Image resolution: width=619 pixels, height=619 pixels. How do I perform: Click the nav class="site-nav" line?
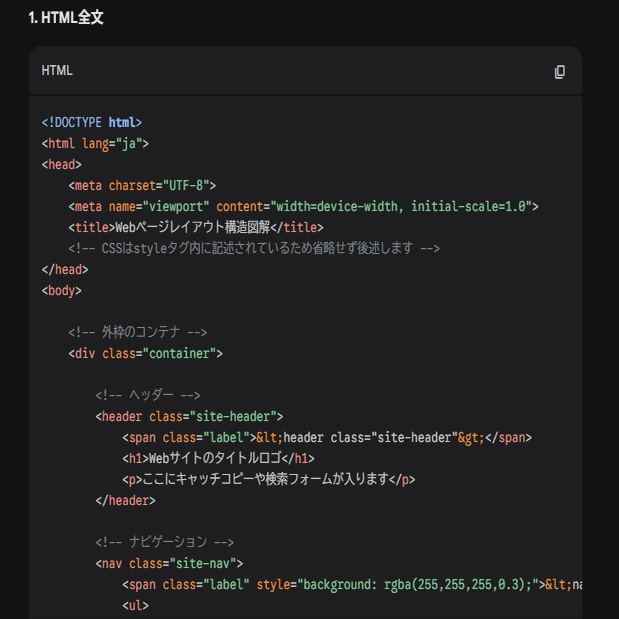pos(169,563)
